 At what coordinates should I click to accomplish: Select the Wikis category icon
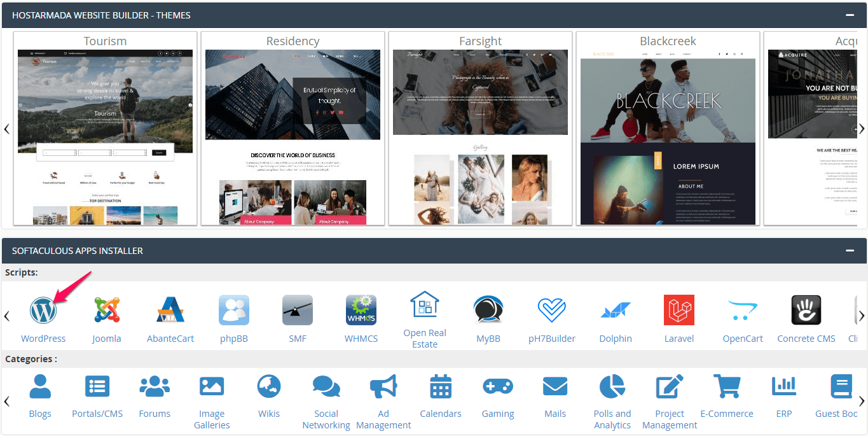[x=269, y=386]
